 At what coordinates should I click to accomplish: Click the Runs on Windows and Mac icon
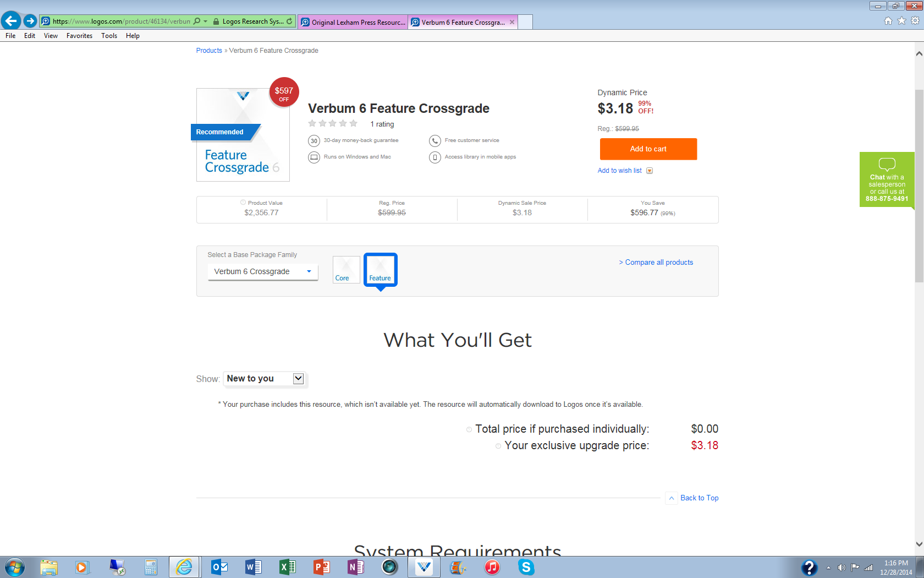[314, 157]
